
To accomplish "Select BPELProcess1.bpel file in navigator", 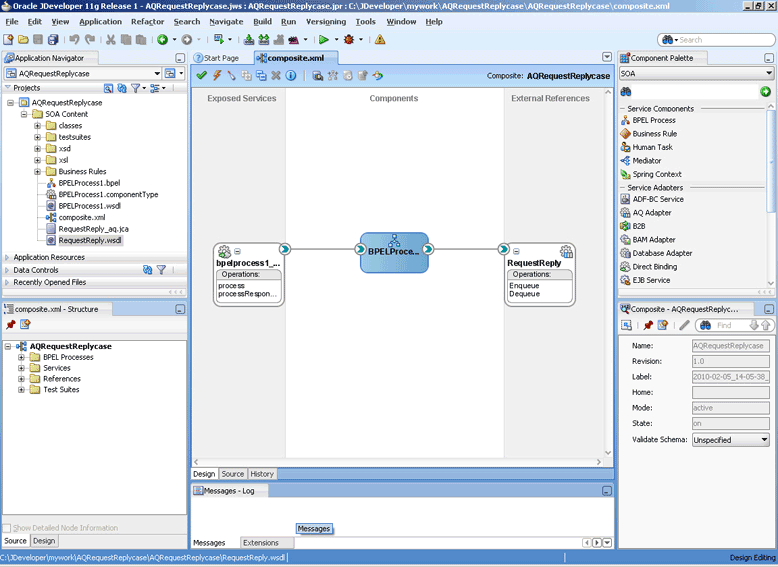I will pos(89,183).
